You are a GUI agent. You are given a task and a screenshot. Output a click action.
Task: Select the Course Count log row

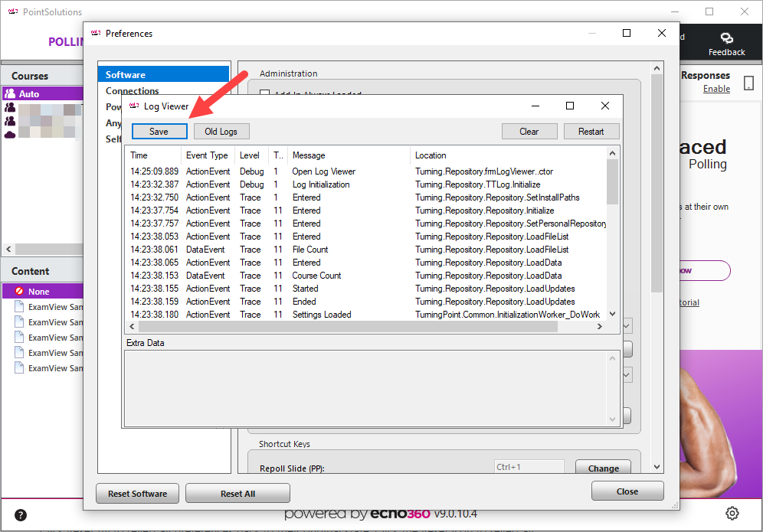pyautogui.click(x=366, y=276)
